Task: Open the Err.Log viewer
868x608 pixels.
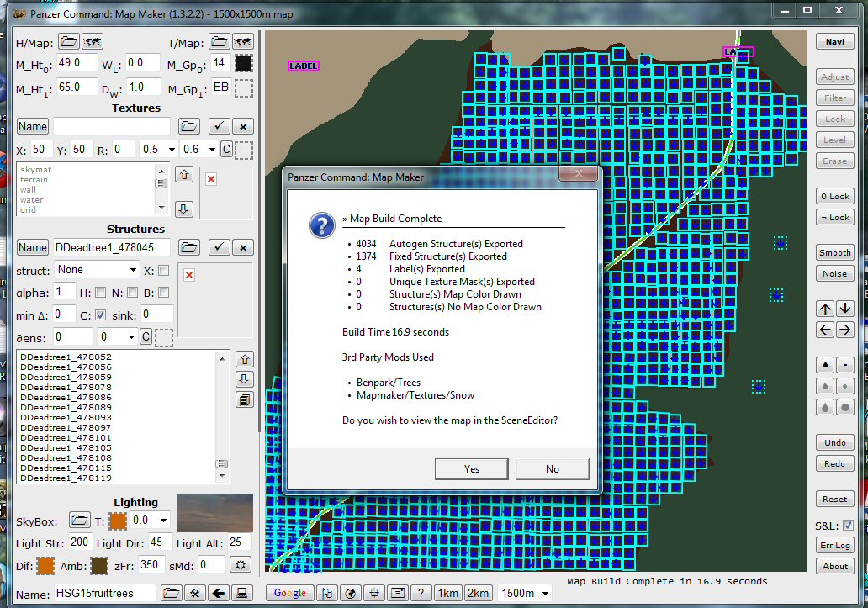Action: [835, 545]
